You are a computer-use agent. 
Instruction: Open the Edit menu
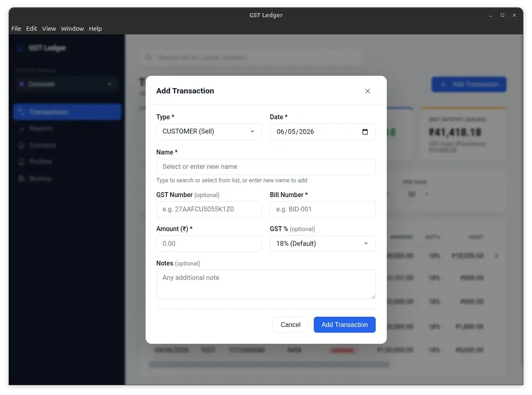[x=32, y=29]
